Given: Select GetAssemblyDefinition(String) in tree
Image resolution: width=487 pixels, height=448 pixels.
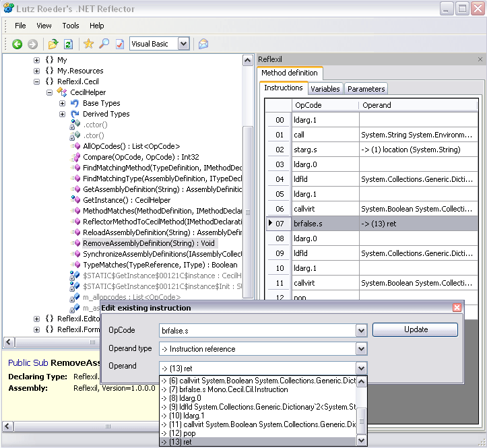Looking at the screenshot, I should (162, 189).
